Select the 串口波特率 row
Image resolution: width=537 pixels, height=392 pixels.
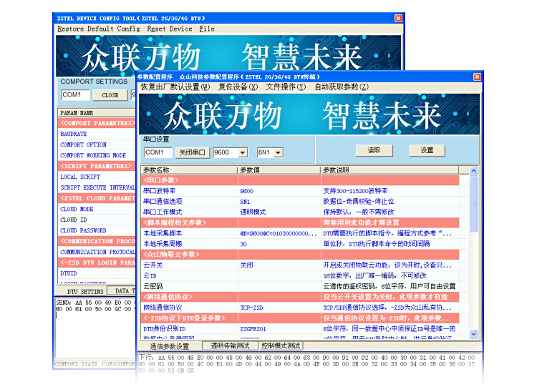pos(300,191)
